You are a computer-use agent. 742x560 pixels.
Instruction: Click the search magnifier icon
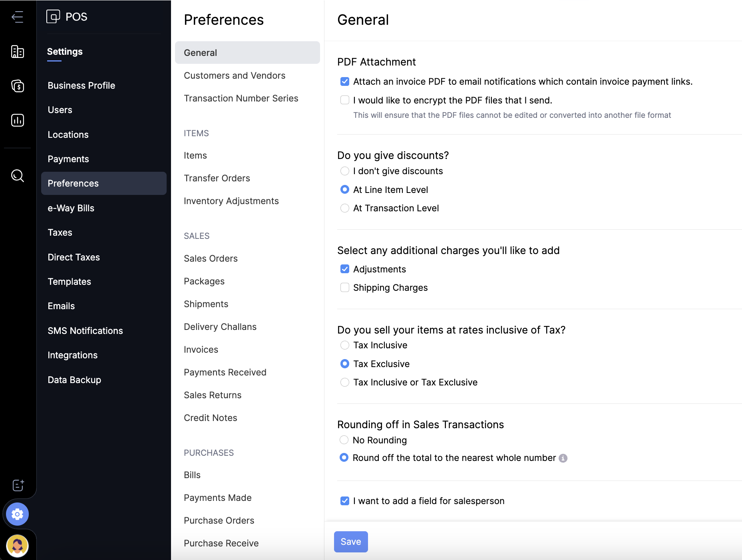(x=17, y=175)
